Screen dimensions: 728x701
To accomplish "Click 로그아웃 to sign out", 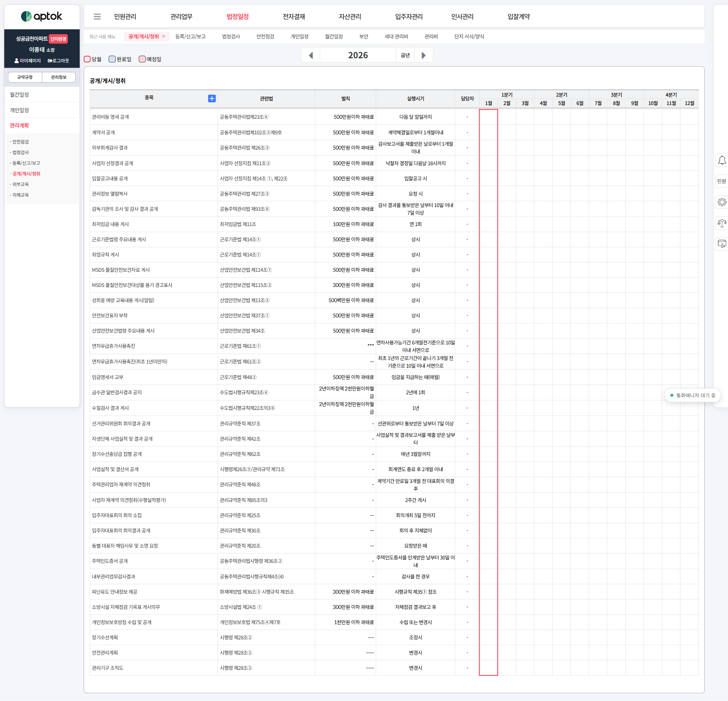I will tap(59, 61).
